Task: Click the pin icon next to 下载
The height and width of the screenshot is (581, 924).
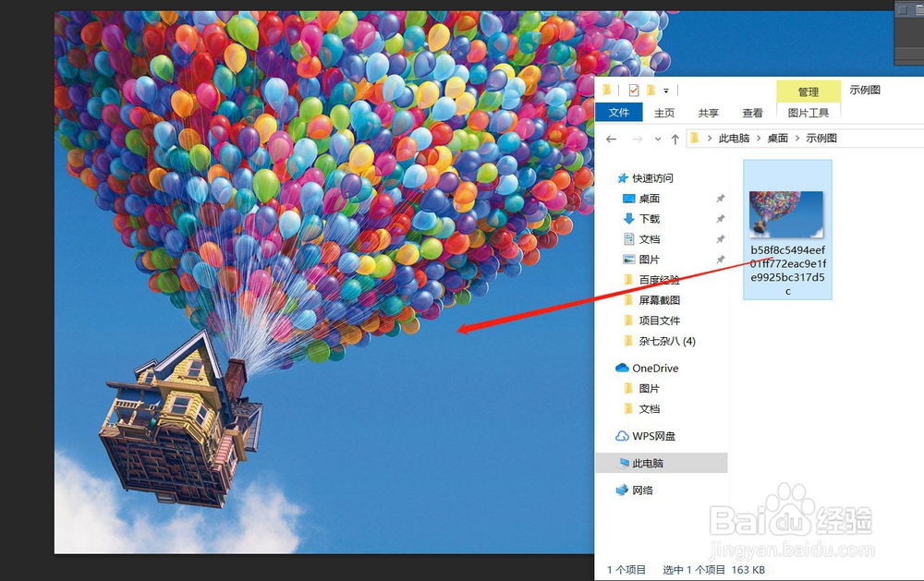Action: tap(720, 219)
